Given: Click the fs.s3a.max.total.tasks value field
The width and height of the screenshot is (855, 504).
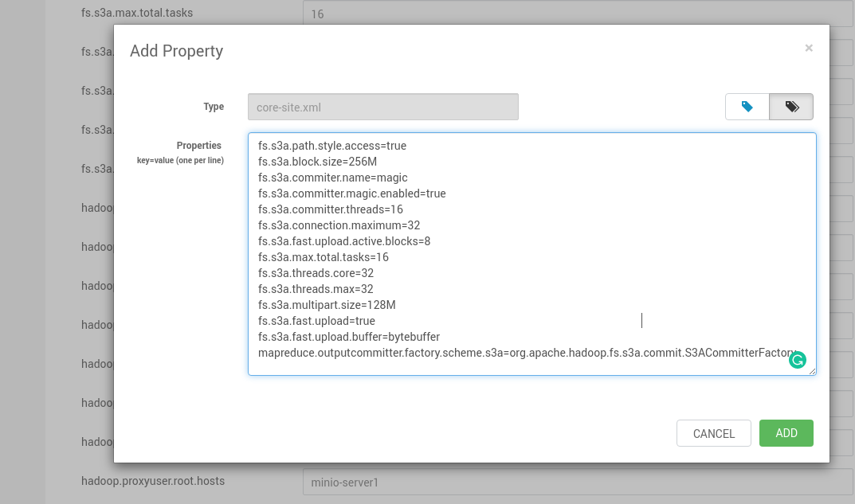Looking at the screenshot, I should point(574,14).
